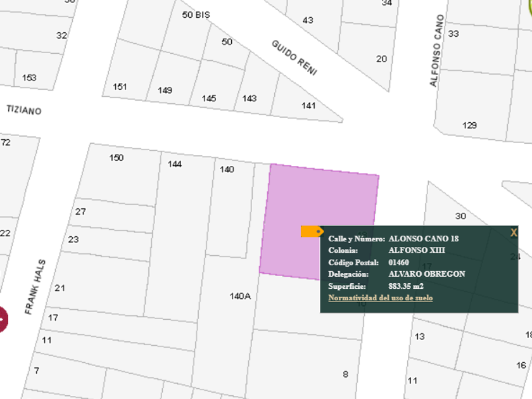The image size is (532, 399).
Task: Select lot 30 on the map
Action: pos(460,216)
